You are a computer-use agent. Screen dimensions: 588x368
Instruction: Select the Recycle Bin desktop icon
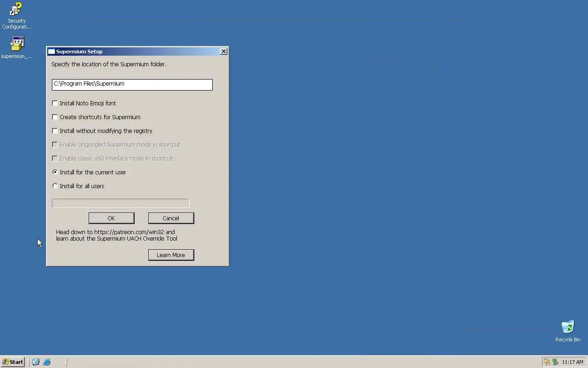click(568, 331)
